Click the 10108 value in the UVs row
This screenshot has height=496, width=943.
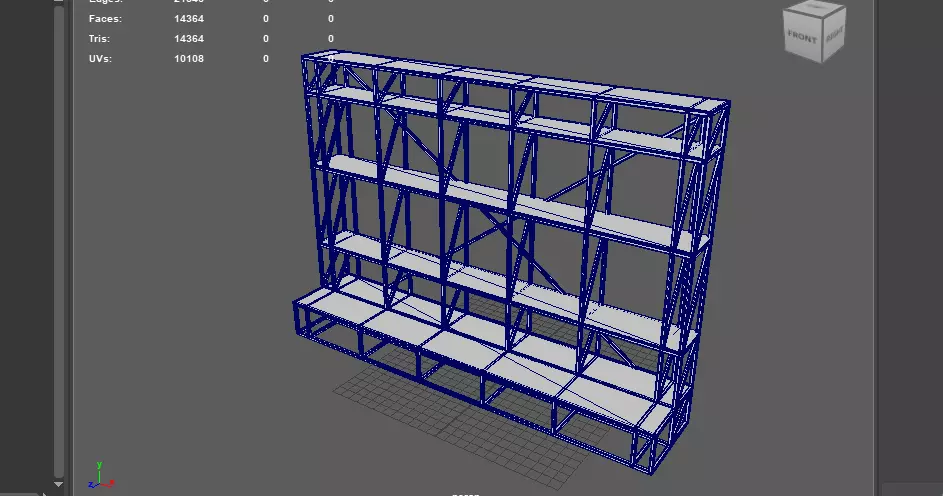(189, 58)
